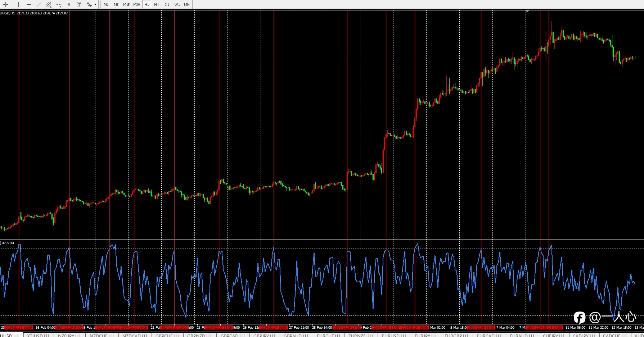The height and width of the screenshot is (337, 644).
Task: Click the 2024.03.01 19:00 line label
Action: 386,327
